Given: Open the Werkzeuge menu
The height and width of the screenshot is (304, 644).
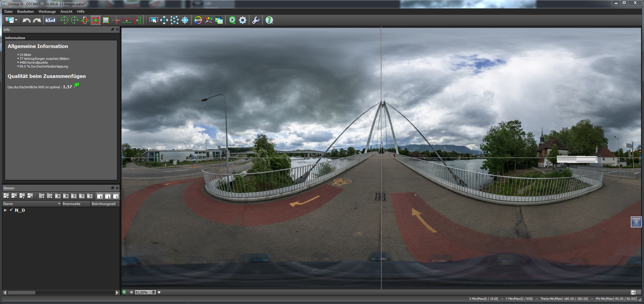Looking at the screenshot, I should pos(47,12).
